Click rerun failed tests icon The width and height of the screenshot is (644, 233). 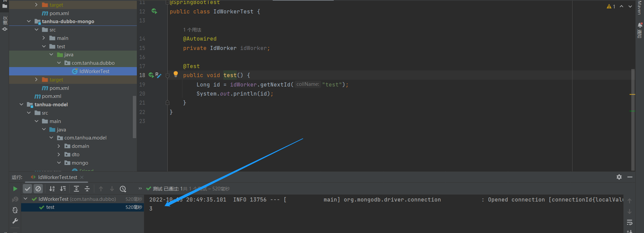15,199
